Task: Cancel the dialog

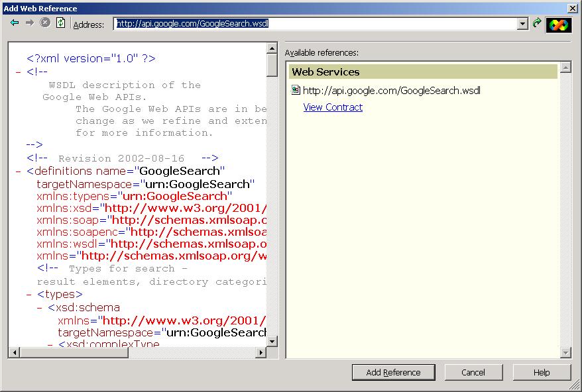Action: [473, 372]
